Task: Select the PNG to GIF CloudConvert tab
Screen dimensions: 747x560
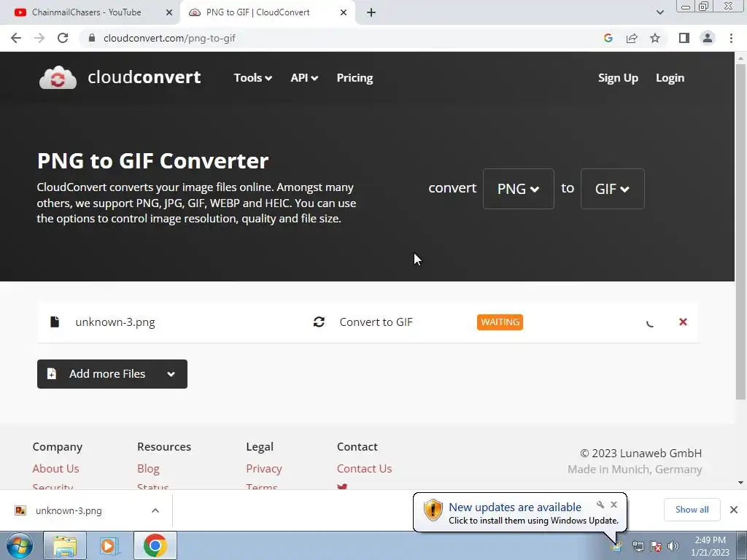Action: click(267, 12)
